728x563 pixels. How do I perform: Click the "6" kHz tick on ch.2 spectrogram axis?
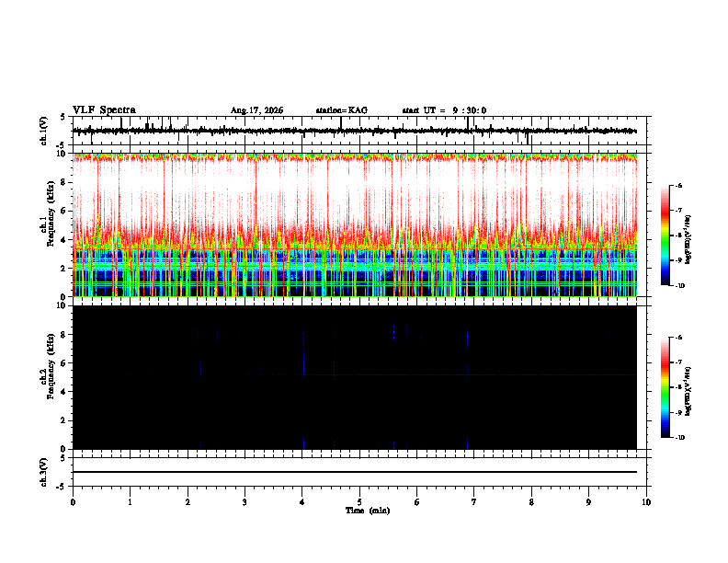pos(64,363)
